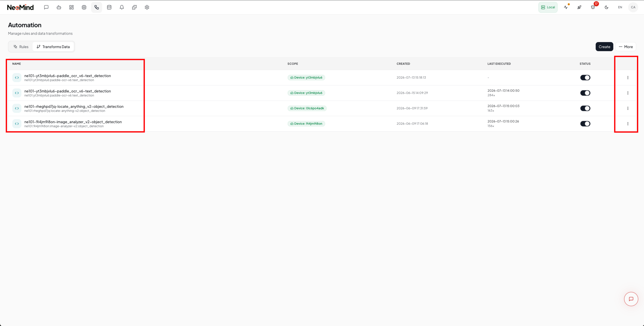This screenshot has height=326, width=644.
Task: Open the dashboard grid icon
Action: [71, 7]
